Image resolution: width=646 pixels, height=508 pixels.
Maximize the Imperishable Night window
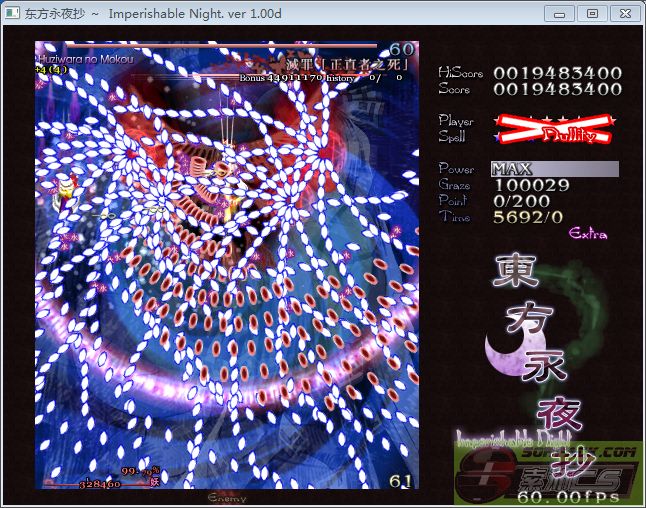click(x=592, y=14)
